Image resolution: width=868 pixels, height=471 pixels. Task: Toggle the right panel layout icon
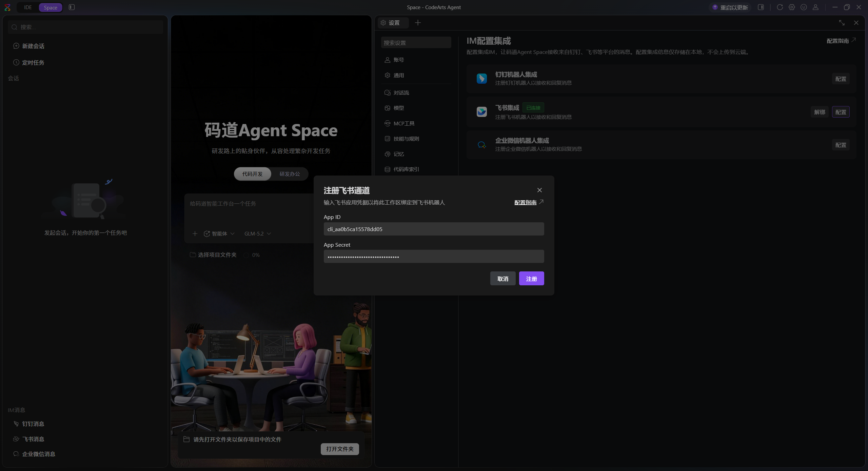[761, 7]
